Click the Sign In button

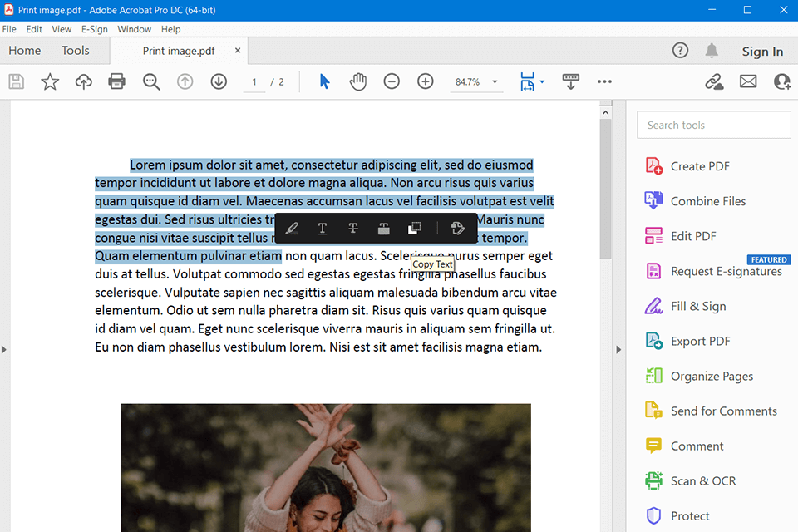point(762,52)
